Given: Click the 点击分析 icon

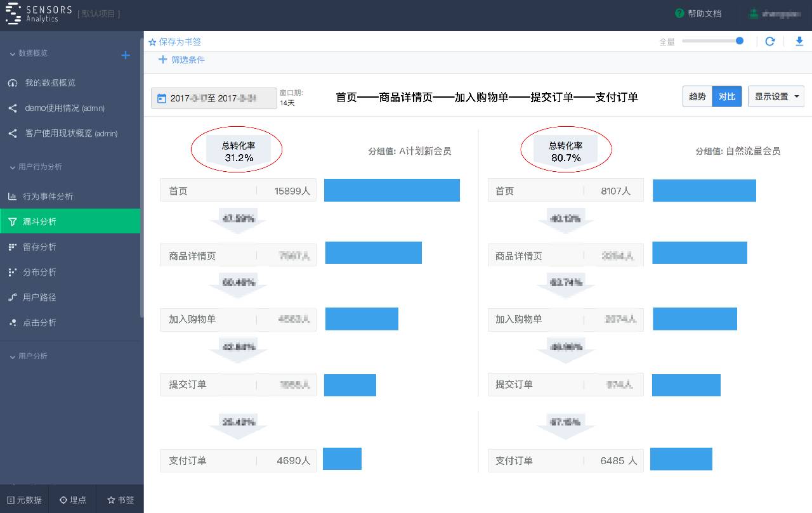Looking at the screenshot, I should pyautogui.click(x=13, y=323).
